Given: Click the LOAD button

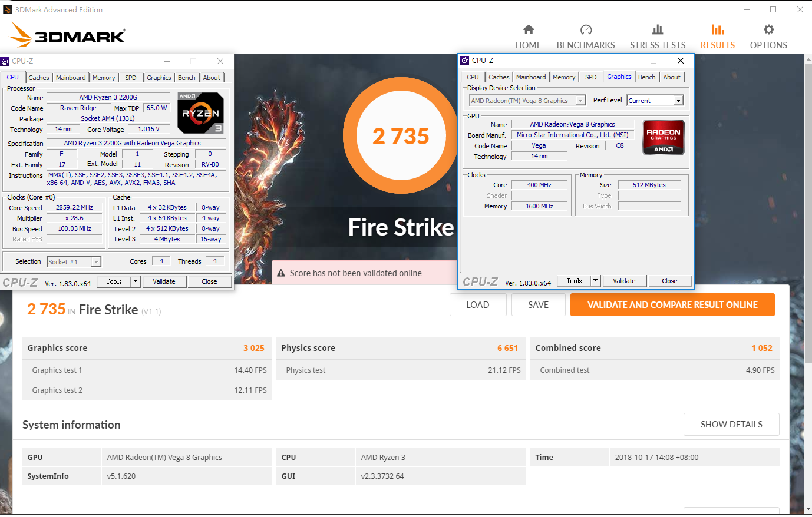Looking at the screenshot, I should [x=478, y=305].
